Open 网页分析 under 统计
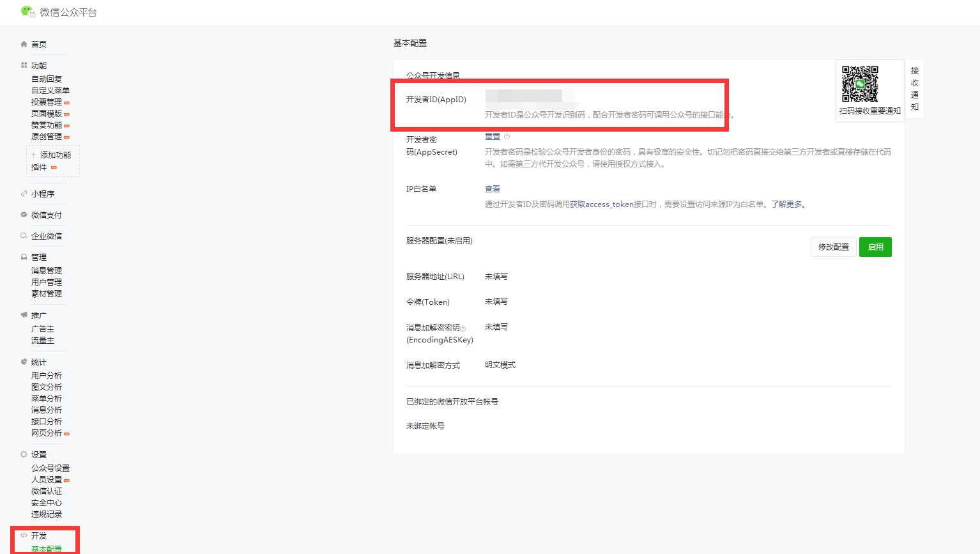The image size is (980, 554). [47, 433]
